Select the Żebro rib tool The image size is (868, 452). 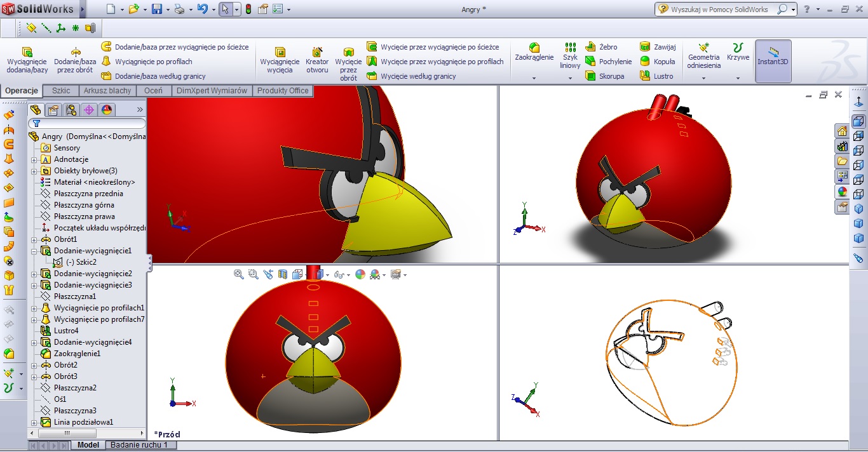(601, 47)
